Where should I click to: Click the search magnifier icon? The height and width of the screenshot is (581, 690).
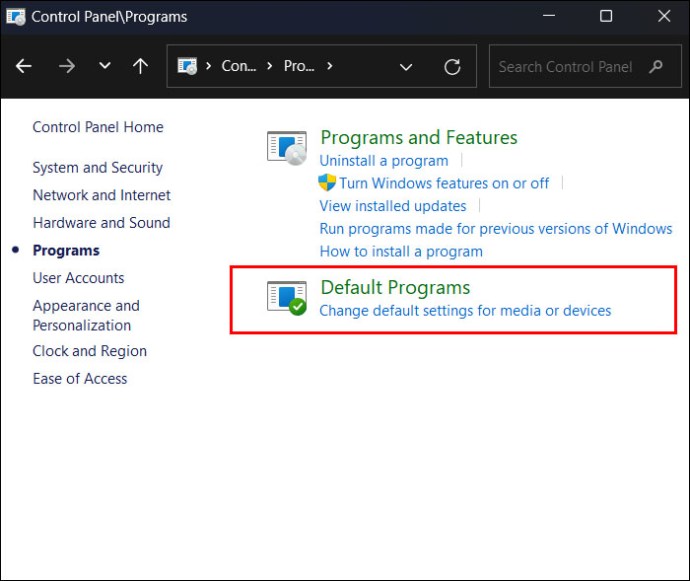pos(656,67)
